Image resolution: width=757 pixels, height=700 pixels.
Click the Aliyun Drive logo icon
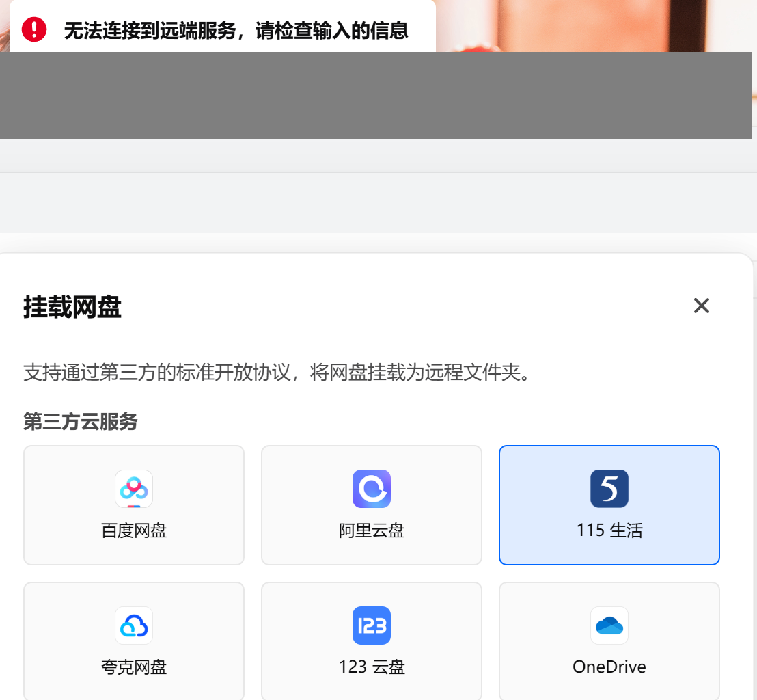click(371, 488)
